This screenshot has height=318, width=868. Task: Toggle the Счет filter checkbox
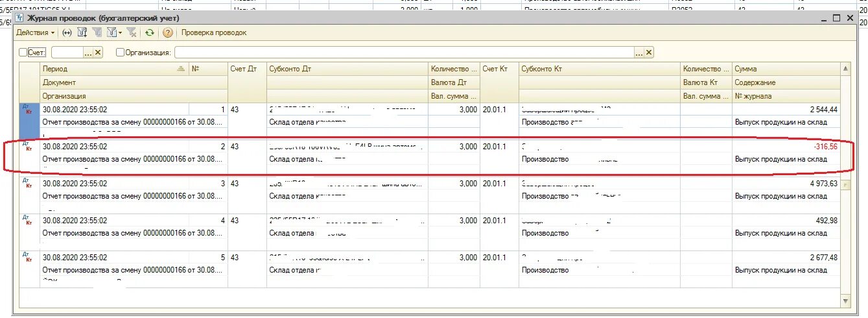click(23, 53)
